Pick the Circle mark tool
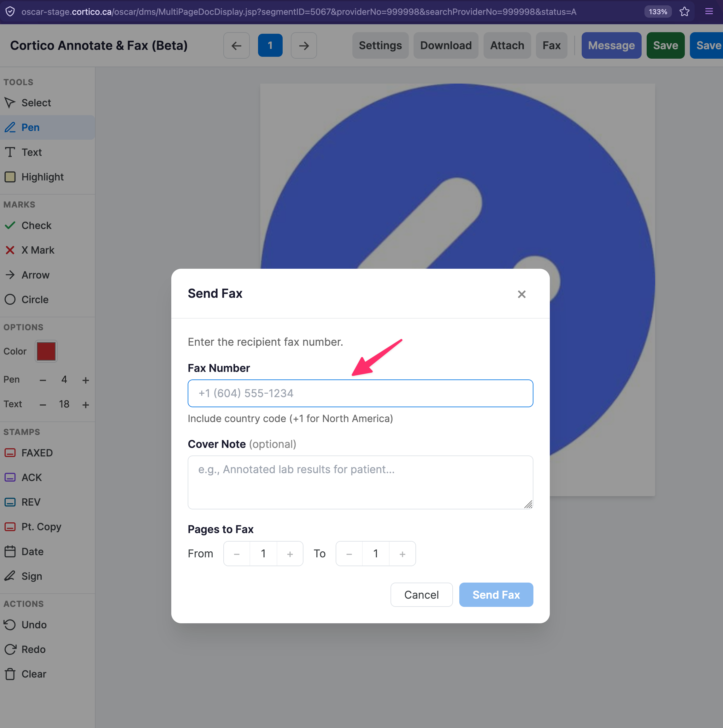Viewport: 723px width, 728px height. point(47,300)
